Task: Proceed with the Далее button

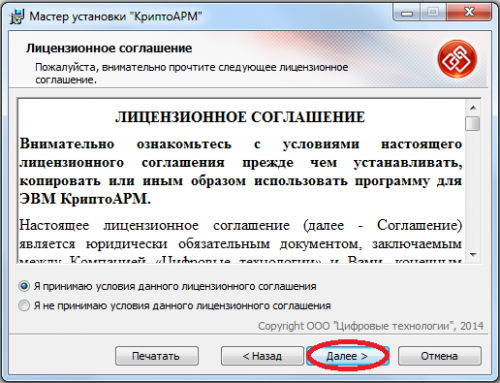Action: tap(347, 356)
